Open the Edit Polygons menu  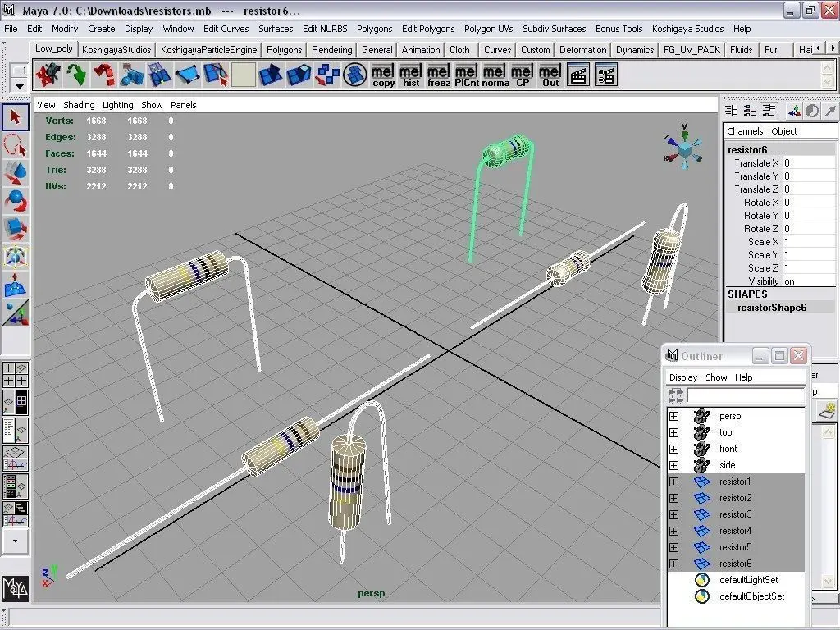point(428,29)
